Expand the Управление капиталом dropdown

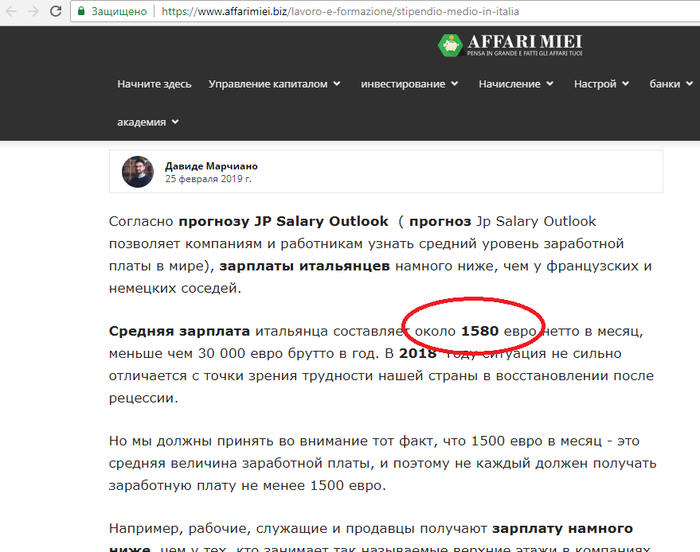point(274,84)
